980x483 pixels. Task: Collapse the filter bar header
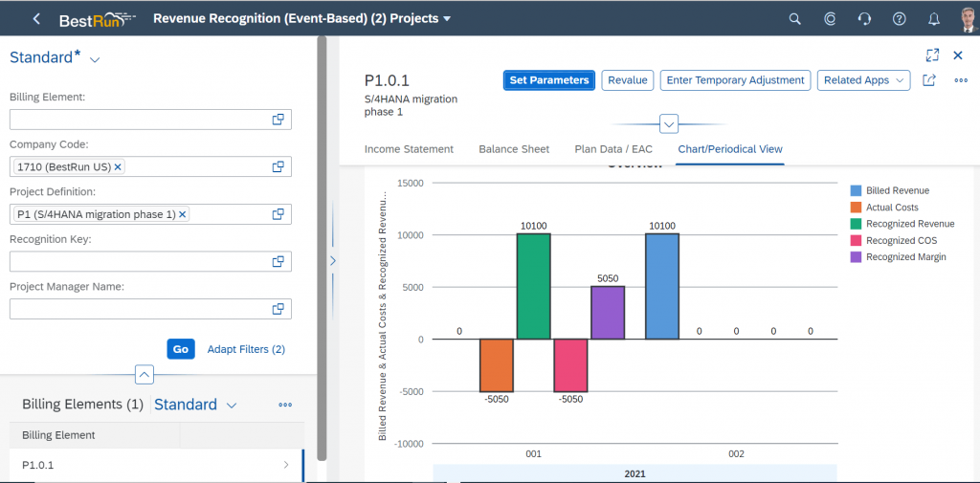point(144,375)
